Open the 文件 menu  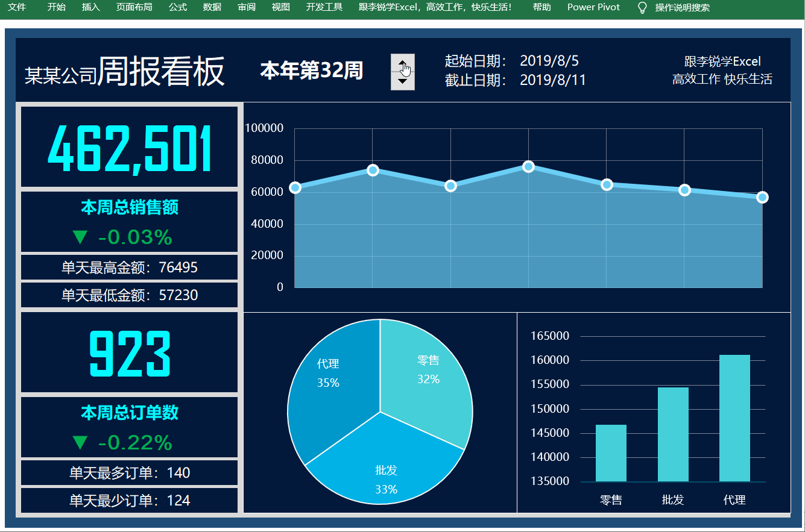tap(17, 7)
